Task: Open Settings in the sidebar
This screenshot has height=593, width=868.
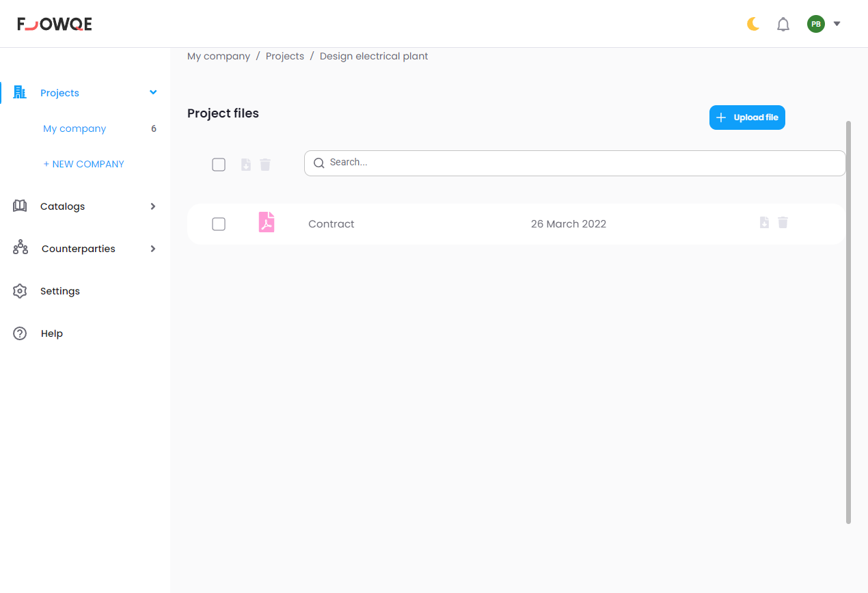Action: point(60,291)
